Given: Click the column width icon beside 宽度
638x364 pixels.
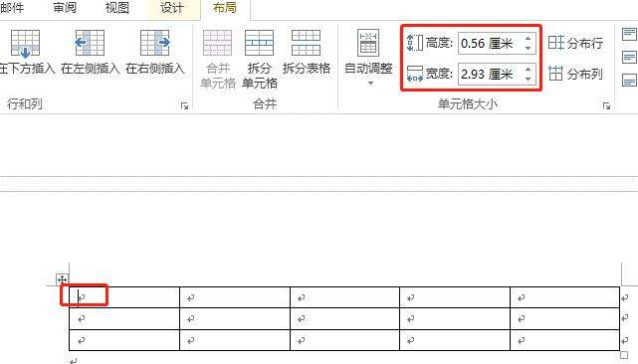Looking at the screenshot, I should click(x=415, y=74).
